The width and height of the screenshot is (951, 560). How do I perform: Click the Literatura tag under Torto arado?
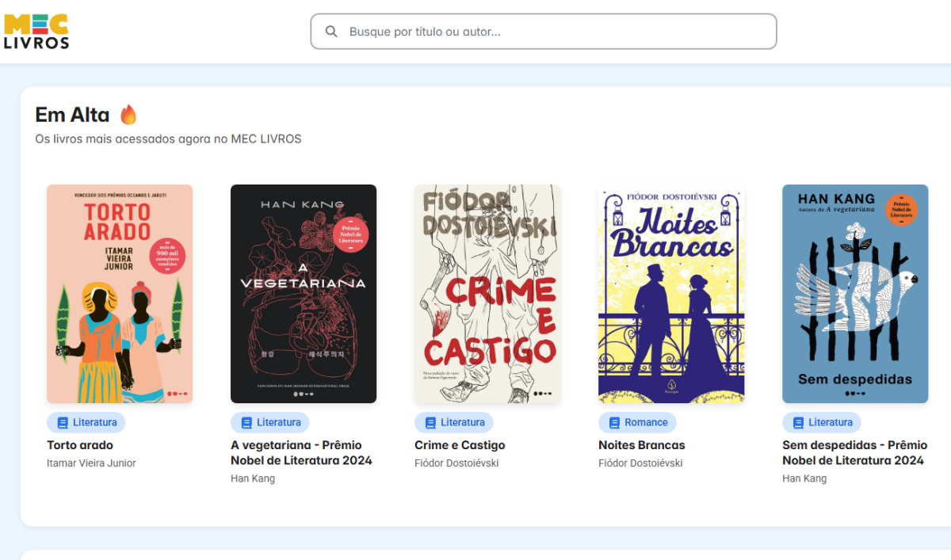[86, 422]
